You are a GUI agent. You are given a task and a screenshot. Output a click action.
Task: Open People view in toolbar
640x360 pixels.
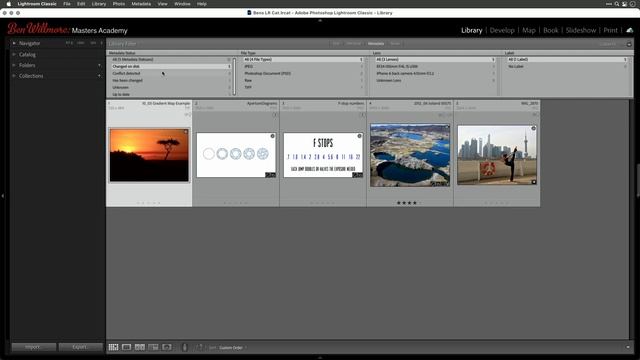pyautogui.click(x=167, y=347)
